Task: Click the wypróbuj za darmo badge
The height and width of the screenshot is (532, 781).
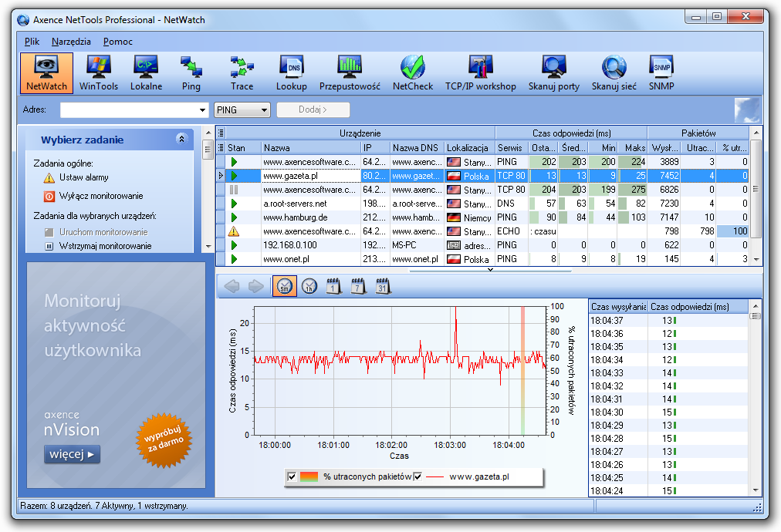Action: 164,440
